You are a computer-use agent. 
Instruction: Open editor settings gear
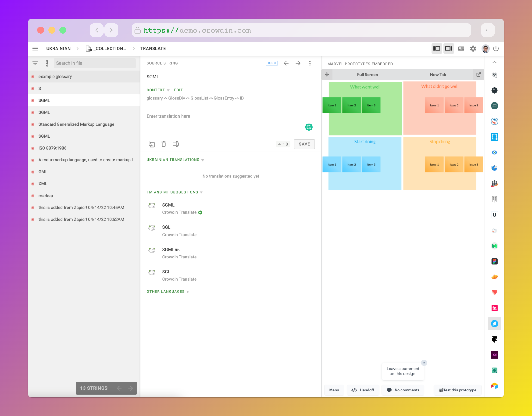[x=473, y=49]
